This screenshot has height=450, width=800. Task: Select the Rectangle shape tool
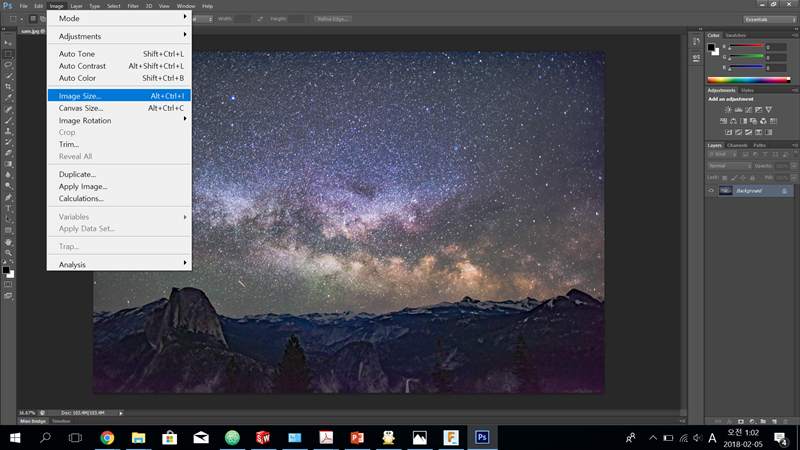(8, 231)
